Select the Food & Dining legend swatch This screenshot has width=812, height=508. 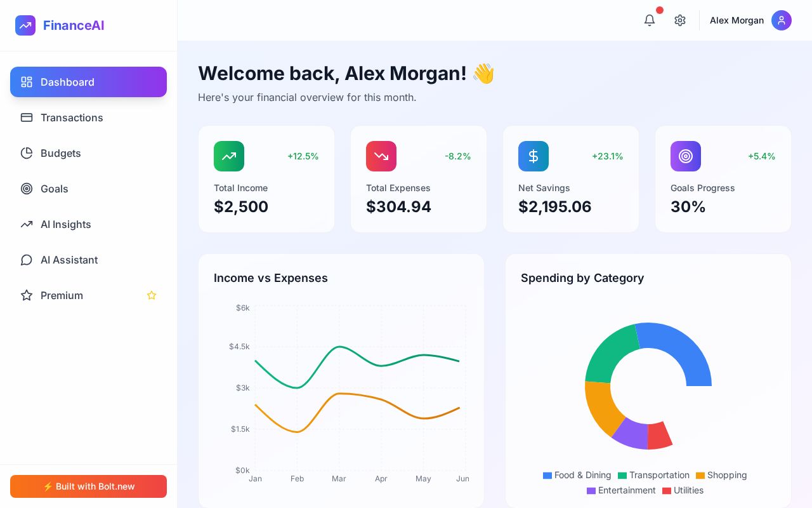[x=547, y=476]
